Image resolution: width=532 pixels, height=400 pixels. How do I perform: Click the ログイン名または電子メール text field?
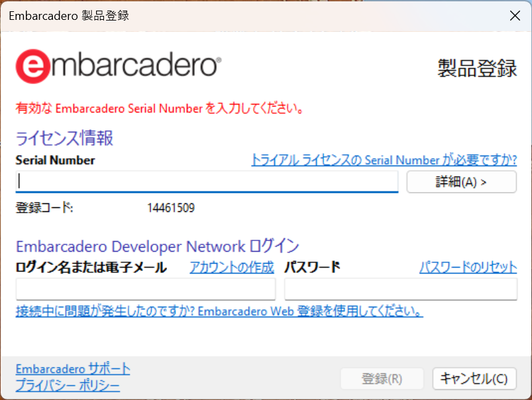145,289
